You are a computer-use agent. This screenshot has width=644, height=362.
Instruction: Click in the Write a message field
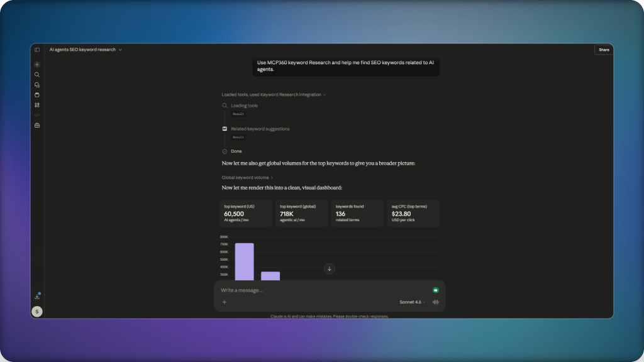coord(325,290)
